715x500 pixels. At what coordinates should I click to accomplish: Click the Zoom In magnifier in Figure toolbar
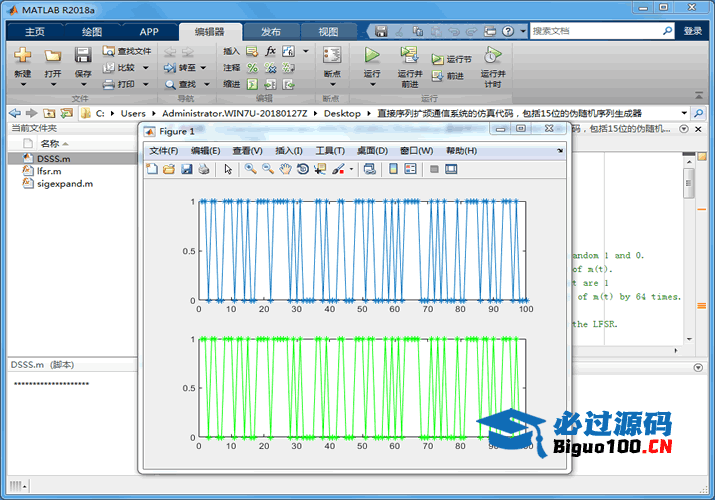coord(250,169)
